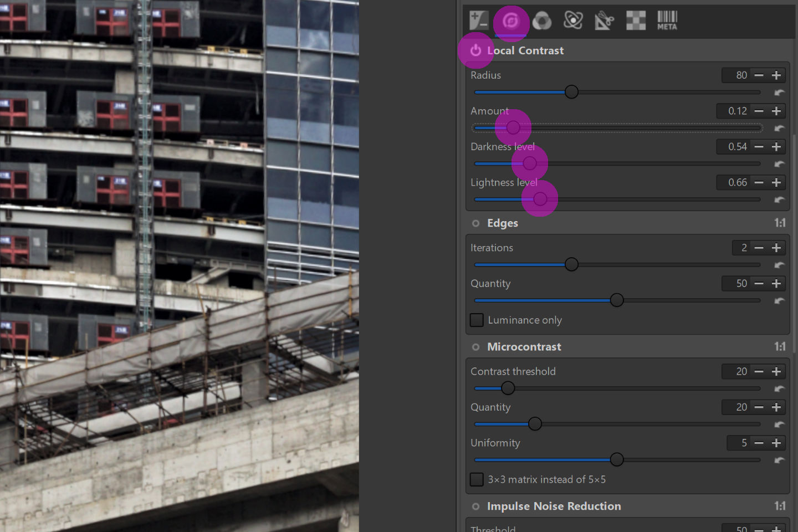Image resolution: width=798 pixels, height=532 pixels.
Task: Click the 1:1 indicator beside Impulse Noise Reduction
Action: point(780,506)
